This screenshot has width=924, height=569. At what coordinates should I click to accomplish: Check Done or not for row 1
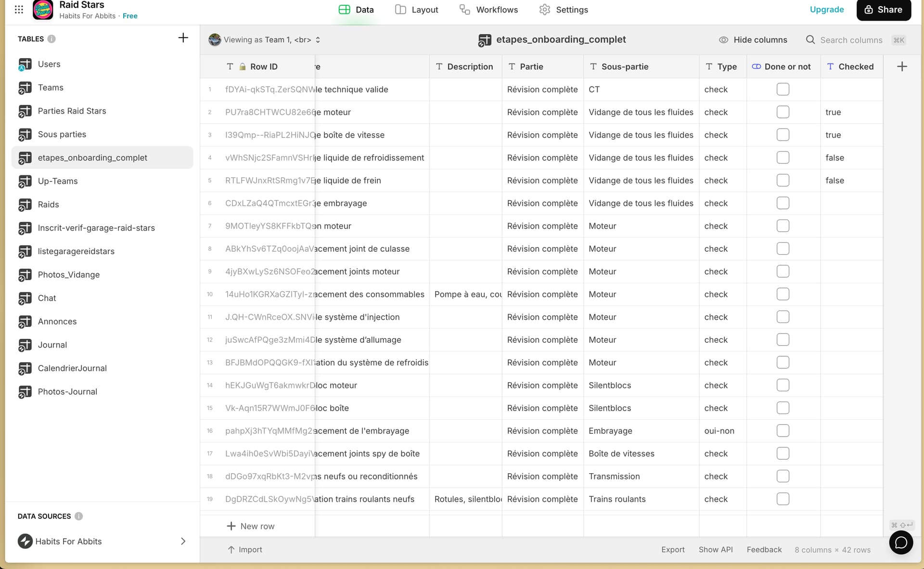pos(783,90)
